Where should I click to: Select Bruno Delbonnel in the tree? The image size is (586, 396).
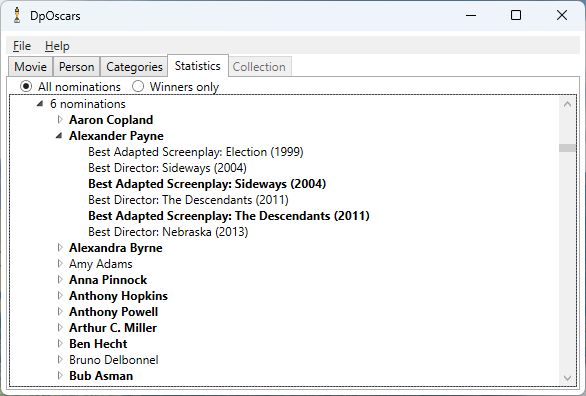pos(114,360)
